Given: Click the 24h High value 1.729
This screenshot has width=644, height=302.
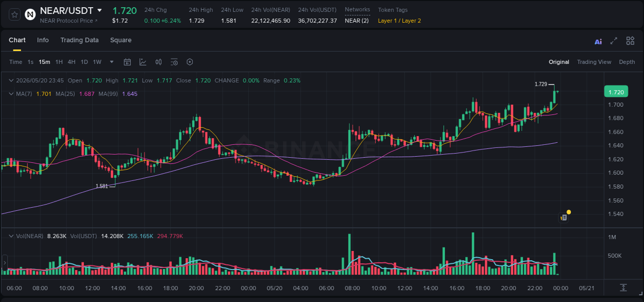Looking at the screenshot, I should coord(196,21).
